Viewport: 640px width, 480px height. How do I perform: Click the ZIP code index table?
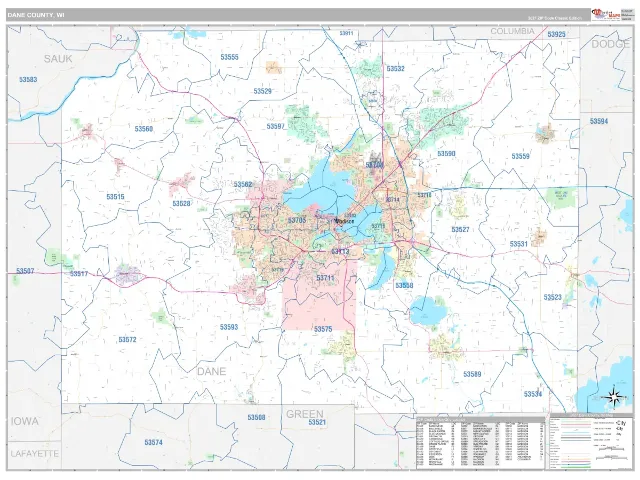(x=481, y=442)
